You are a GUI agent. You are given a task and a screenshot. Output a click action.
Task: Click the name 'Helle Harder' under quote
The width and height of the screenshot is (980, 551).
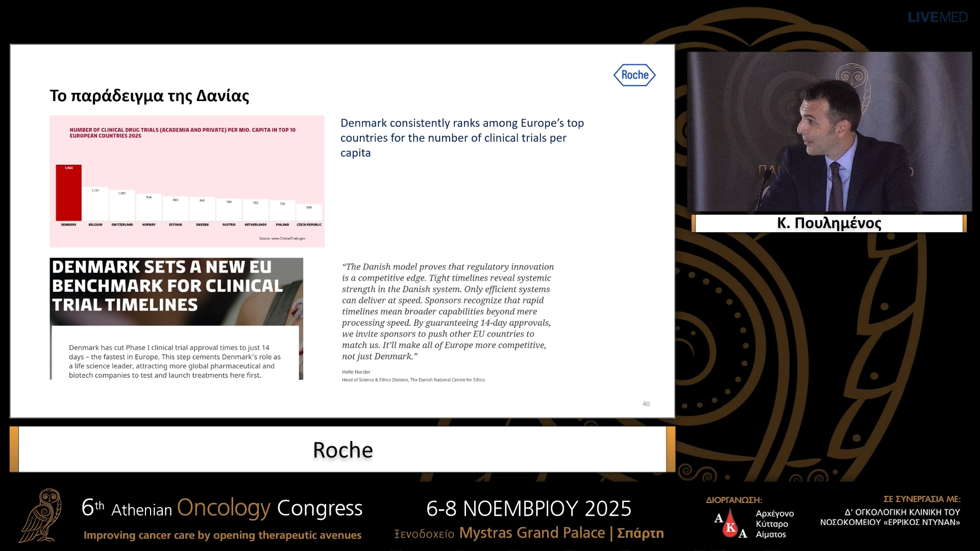click(356, 372)
